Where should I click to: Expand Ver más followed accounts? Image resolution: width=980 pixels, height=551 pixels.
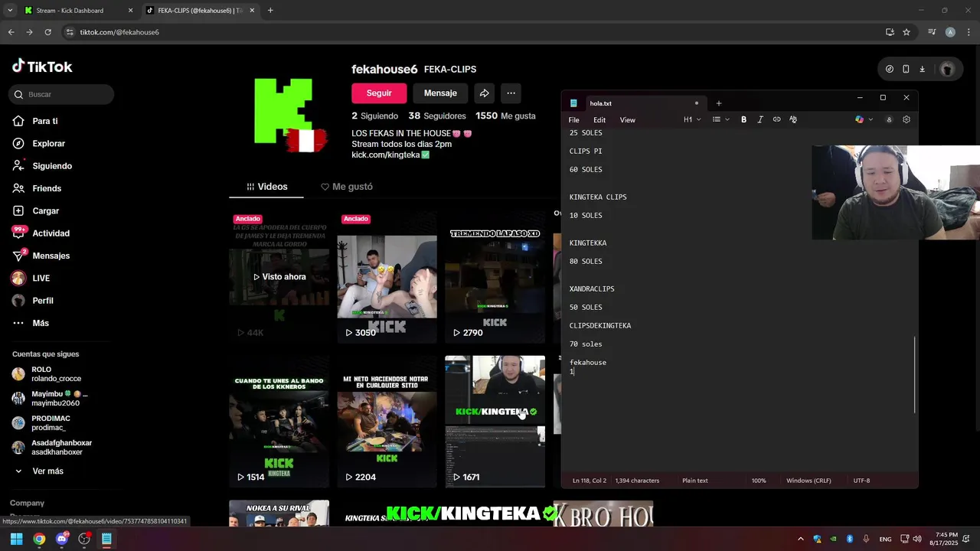(x=39, y=471)
